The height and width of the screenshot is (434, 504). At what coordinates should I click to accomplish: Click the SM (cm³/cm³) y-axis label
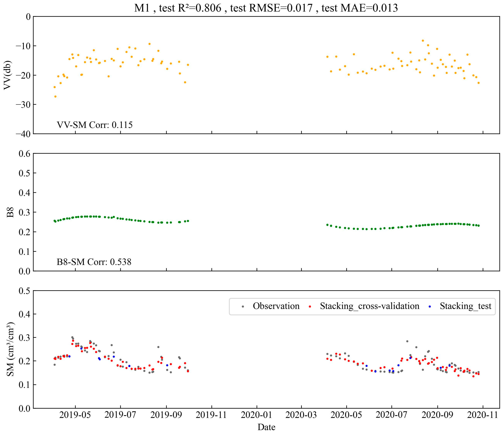pos(10,350)
